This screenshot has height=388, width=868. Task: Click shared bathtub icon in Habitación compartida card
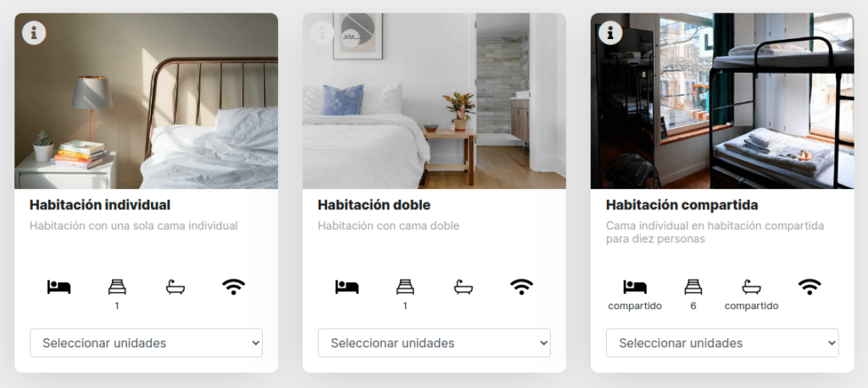[752, 286]
